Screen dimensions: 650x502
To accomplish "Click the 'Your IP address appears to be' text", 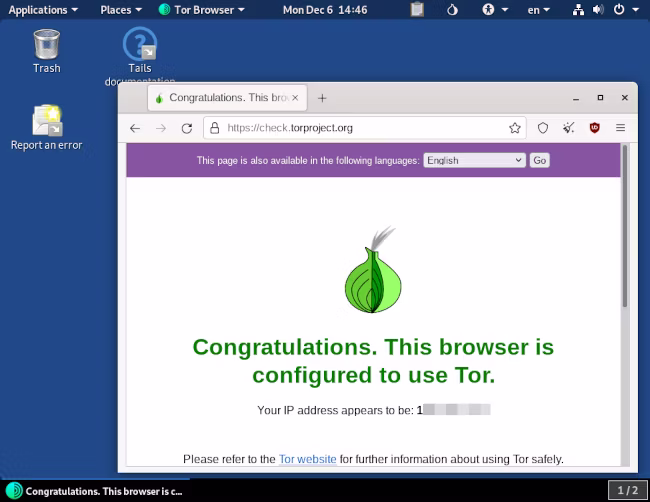I will click(335, 410).
